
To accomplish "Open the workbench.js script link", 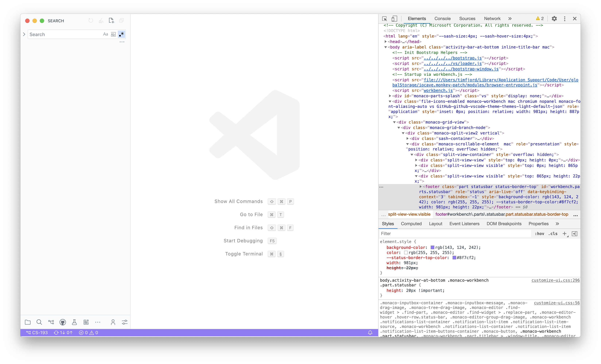I will point(438,90).
